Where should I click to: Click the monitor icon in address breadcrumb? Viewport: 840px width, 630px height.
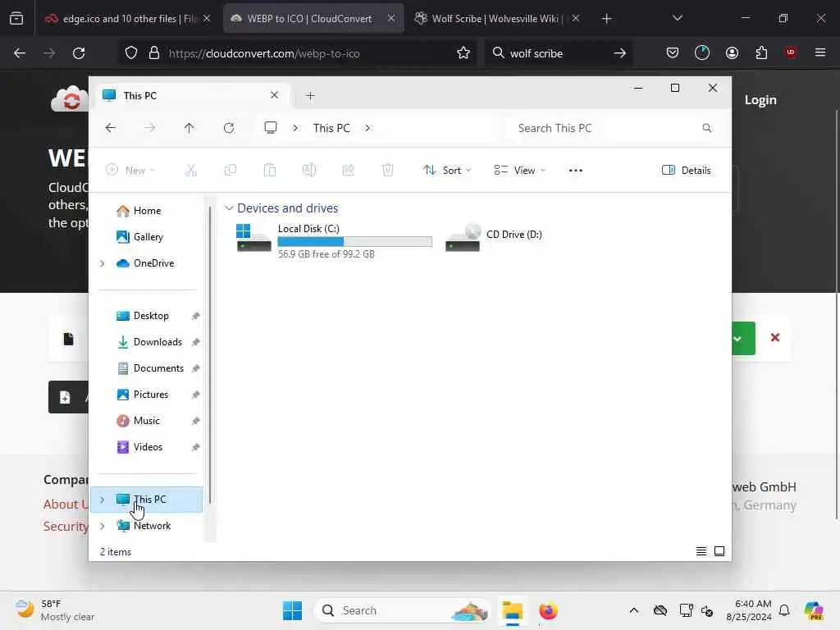pos(271,127)
